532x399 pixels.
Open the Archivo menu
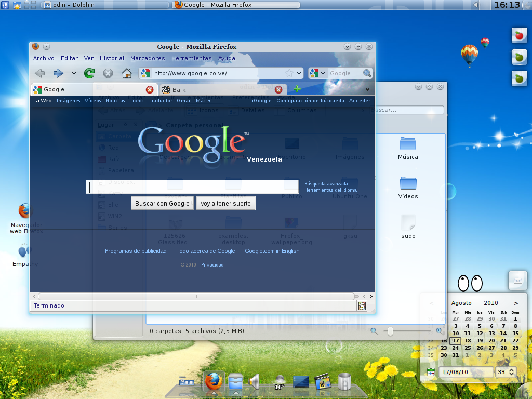click(x=44, y=58)
